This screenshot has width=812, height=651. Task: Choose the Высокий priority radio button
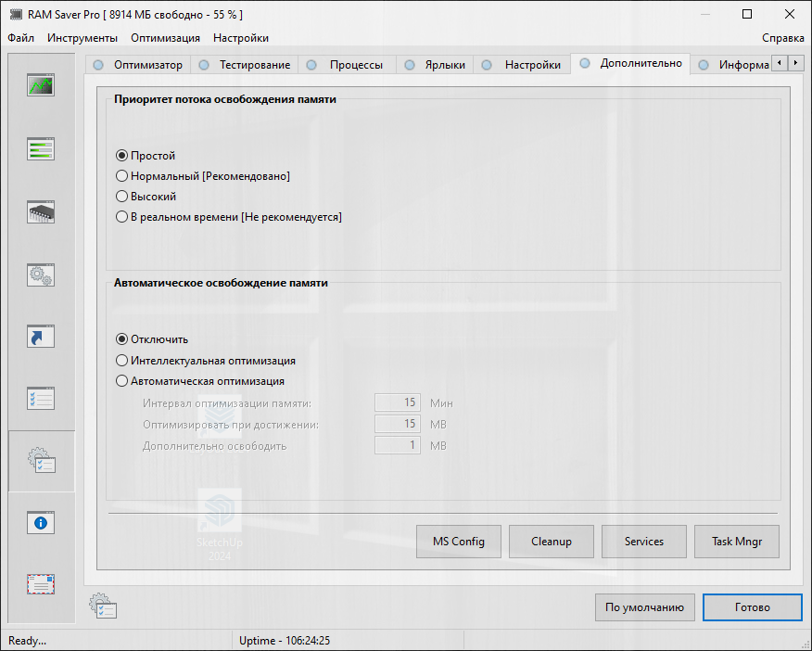point(121,197)
